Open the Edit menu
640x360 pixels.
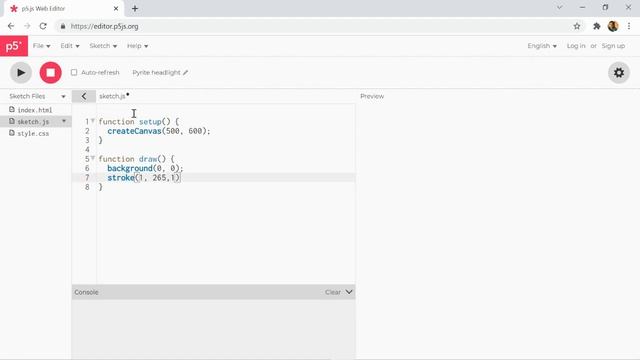click(70, 46)
